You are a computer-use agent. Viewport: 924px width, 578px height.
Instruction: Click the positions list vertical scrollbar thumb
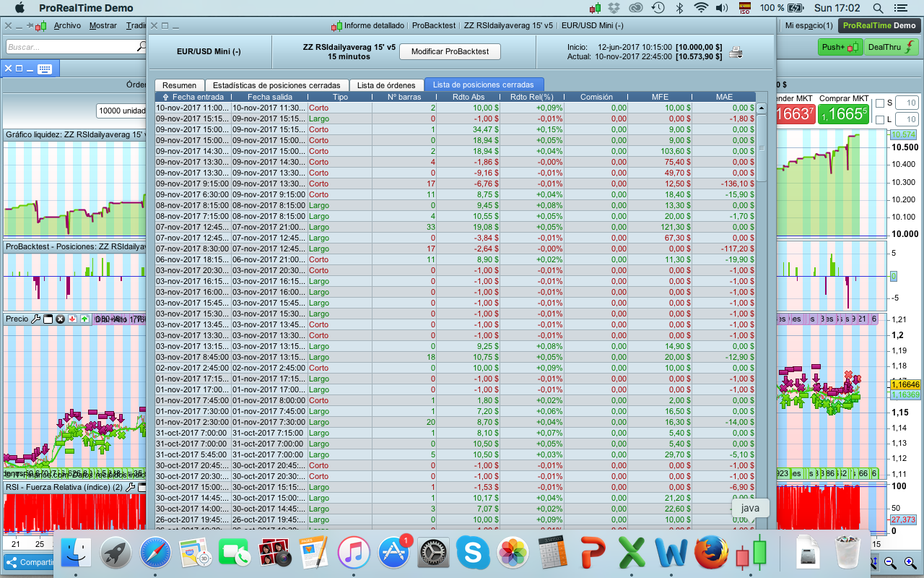tap(761, 148)
